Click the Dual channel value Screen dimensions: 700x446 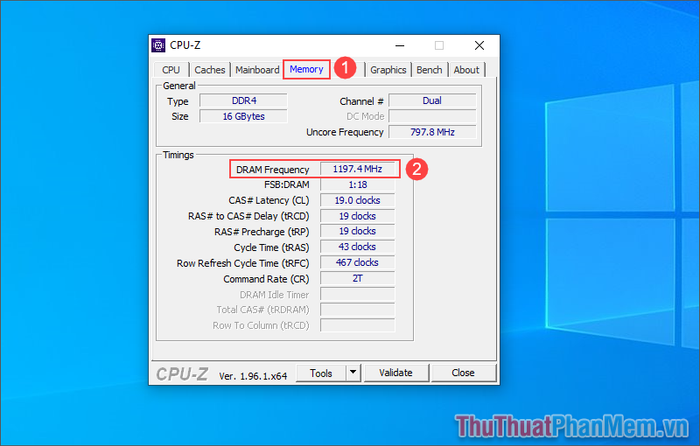click(432, 101)
